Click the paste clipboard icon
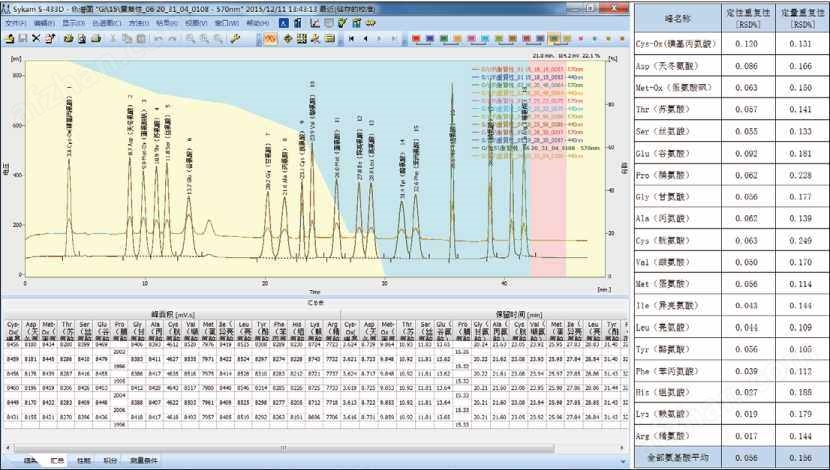This screenshot has width=830, height=470. (x=141, y=39)
